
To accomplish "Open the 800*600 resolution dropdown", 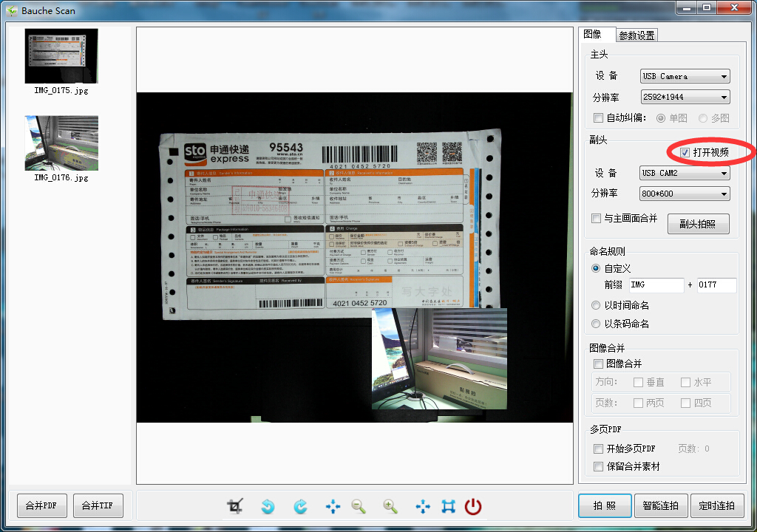I will (x=685, y=194).
